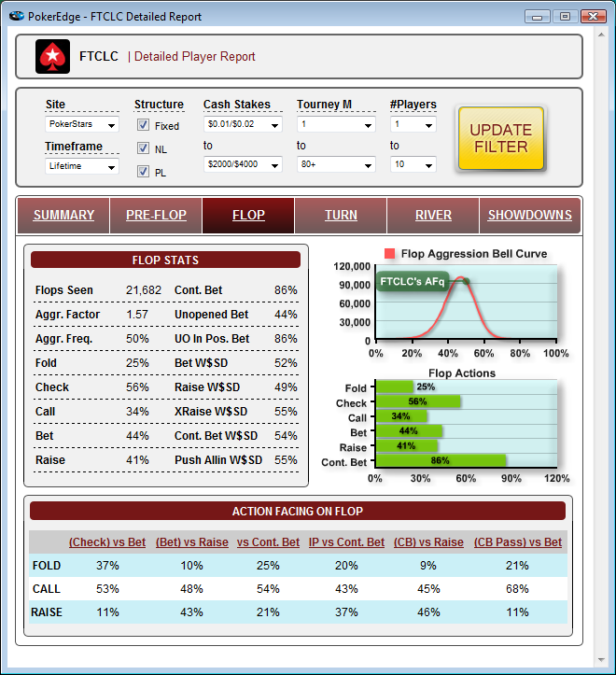This screenshot has width=616, height=675.
Task: Click the 68% cell in CALL row
Action: 517,589
